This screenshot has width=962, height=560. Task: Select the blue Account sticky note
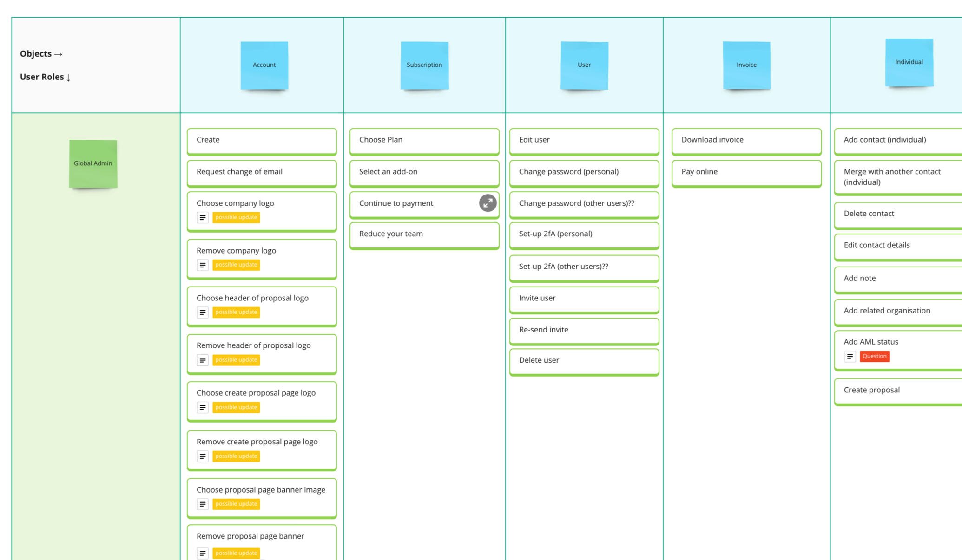[264, 65]
